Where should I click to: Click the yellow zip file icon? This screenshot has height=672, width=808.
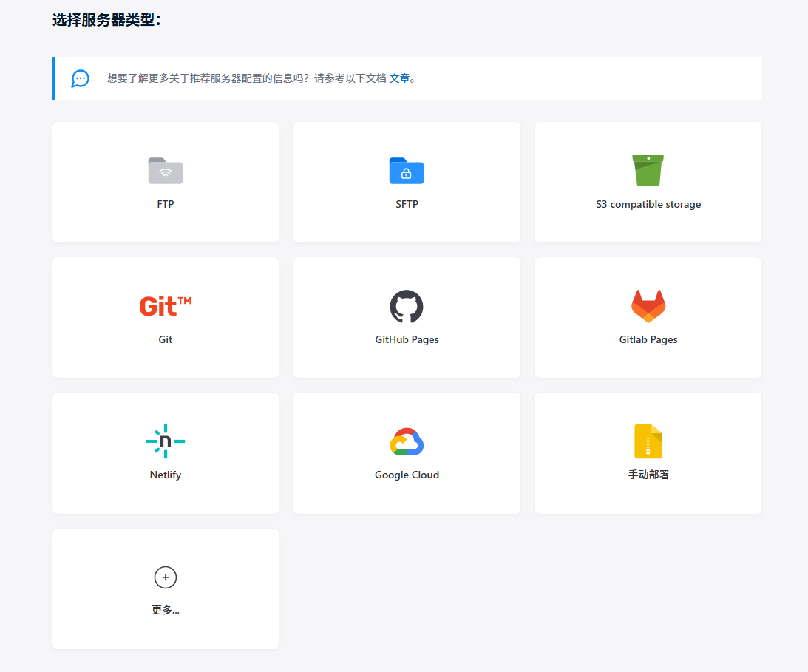click(648, 441)
